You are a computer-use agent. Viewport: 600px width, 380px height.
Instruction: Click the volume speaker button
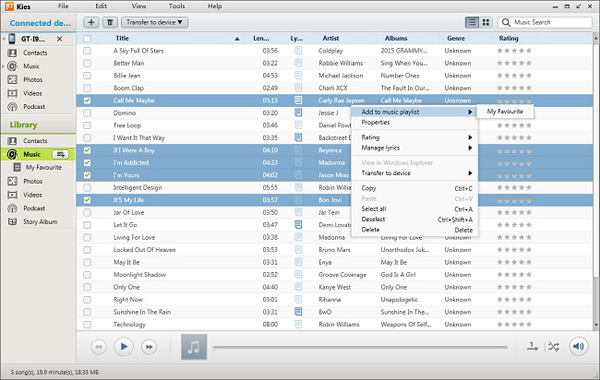tap(578, 347)
